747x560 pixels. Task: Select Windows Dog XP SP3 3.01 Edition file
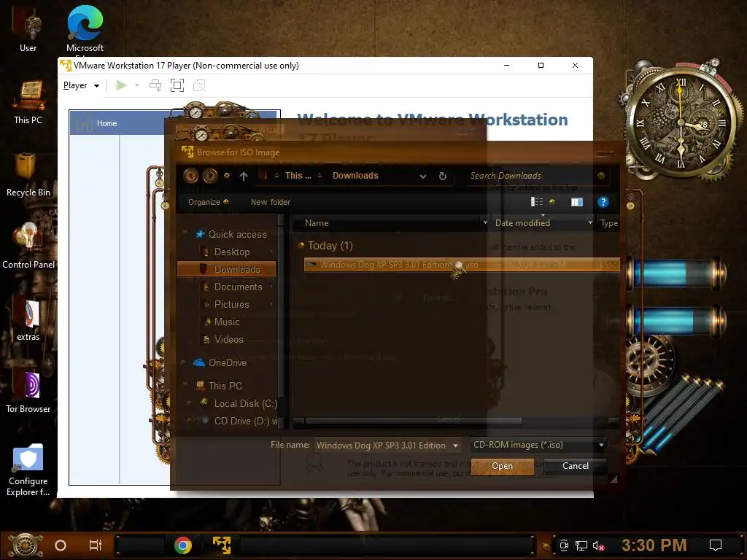(x=462, y=265)
